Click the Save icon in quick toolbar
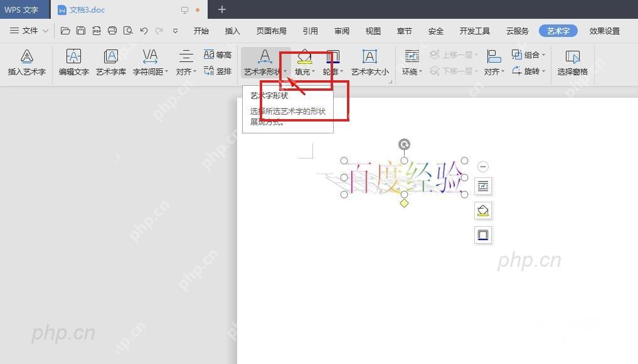The height and width of the screenshot is (364, 638). [81, 31]
